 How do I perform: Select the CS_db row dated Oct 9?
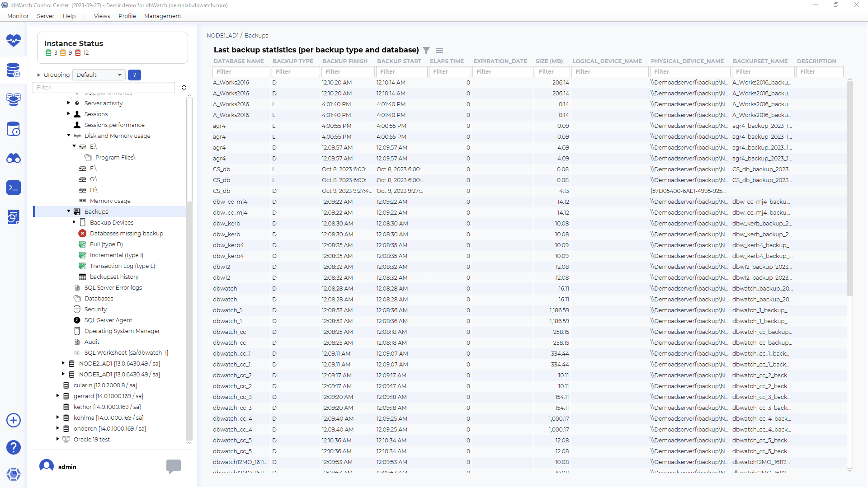tap(528, 191)
